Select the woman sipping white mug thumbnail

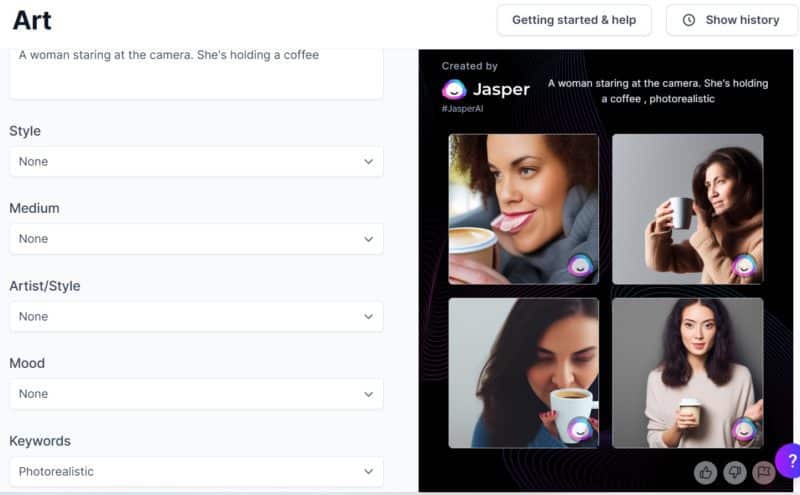tap(523, 373)
